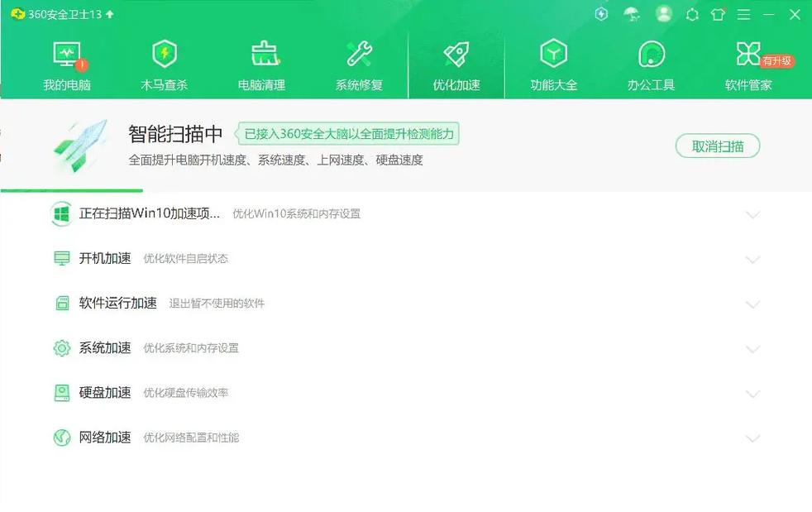Click the 取消扫描 cancel scan button

pyautogui.click(x=717, y=146)
